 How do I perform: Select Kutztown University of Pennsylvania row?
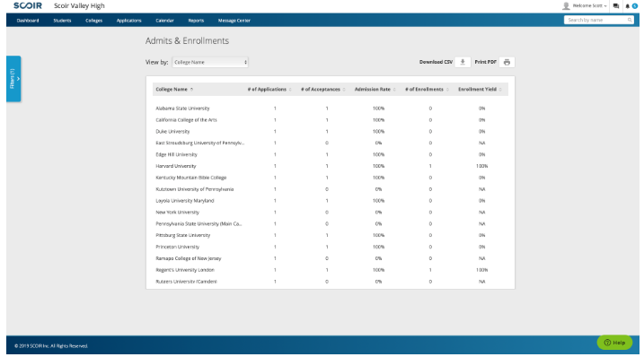(331, 189)
